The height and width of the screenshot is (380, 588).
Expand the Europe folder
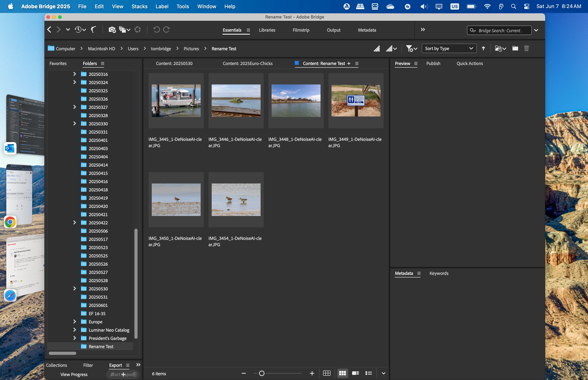(x=74, y=321)
